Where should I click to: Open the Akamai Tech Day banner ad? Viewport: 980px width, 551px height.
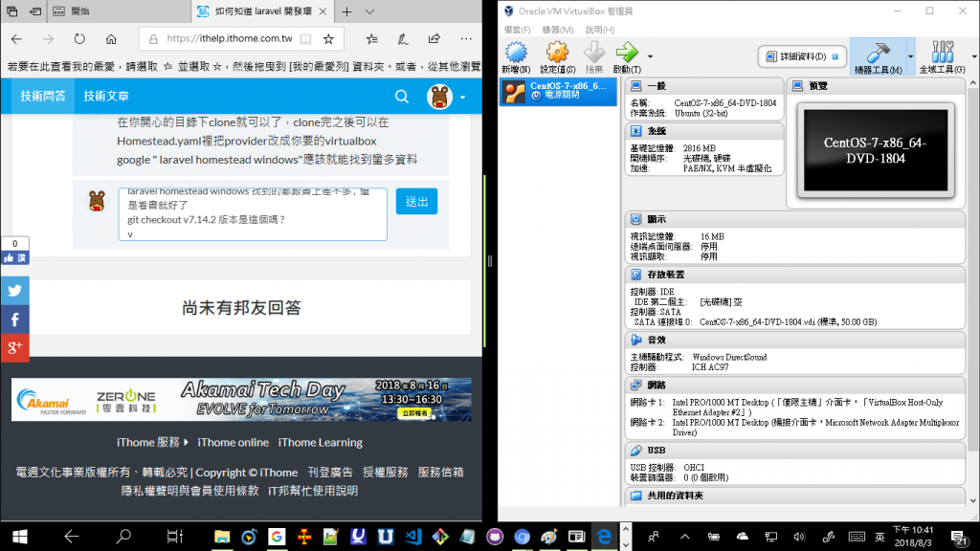pyautogui.click(x=241, y=399)
